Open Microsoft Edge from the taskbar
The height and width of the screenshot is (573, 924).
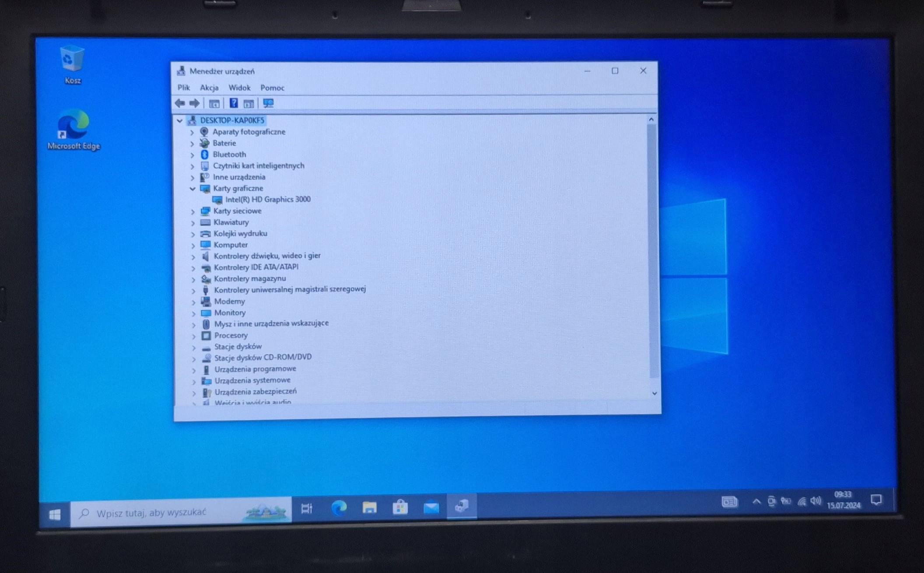(x=339, y=508)
